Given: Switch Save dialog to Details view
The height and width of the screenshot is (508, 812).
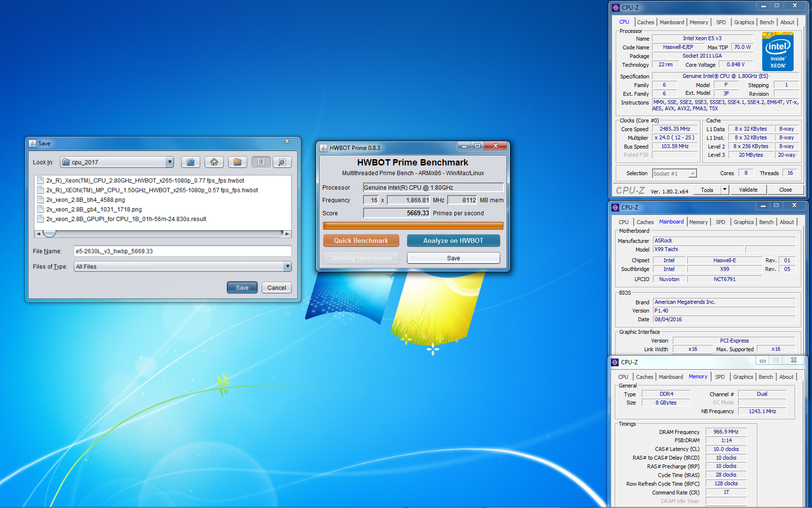Looking at the screenshot, I should (x=282, y=162).
